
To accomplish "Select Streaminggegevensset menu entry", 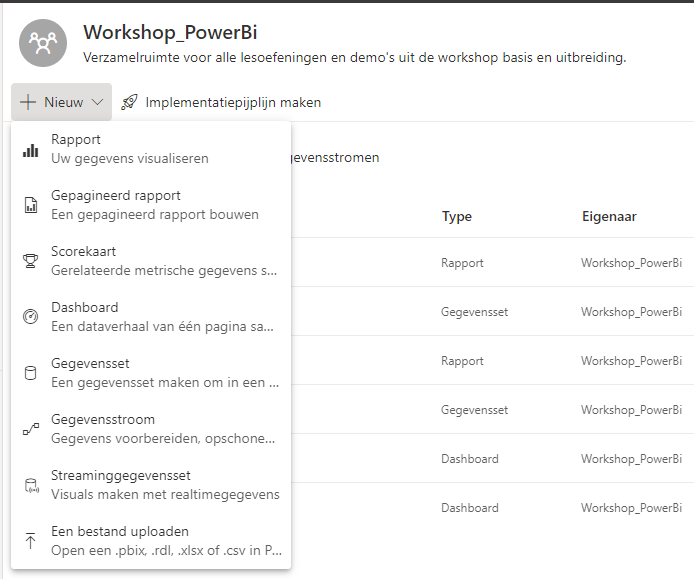I will [x=151, y=485].
